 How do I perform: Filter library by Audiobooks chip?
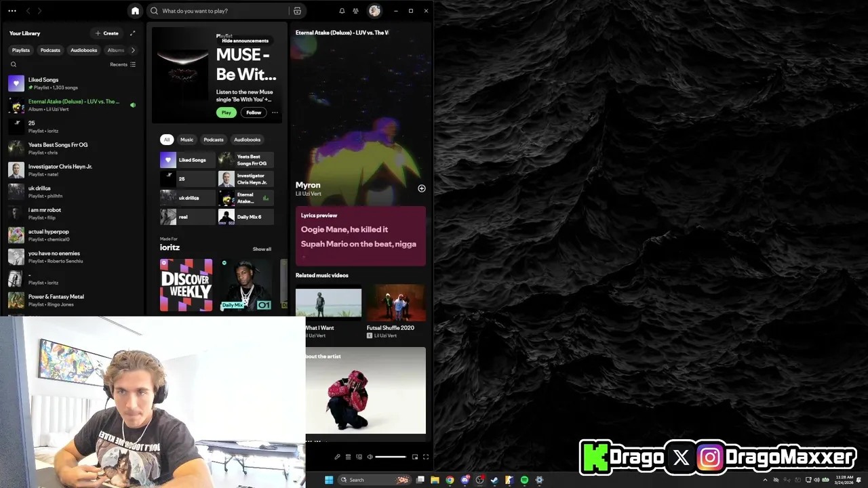[84, 50]
